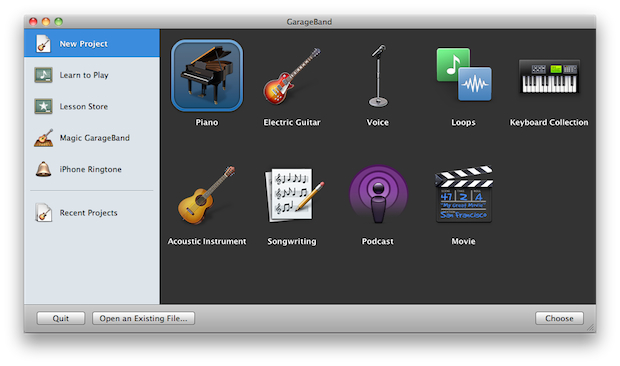Choose the Electric Guitar project icon
Viewport: 620px width, 366px height.
(x=292, y=75)
